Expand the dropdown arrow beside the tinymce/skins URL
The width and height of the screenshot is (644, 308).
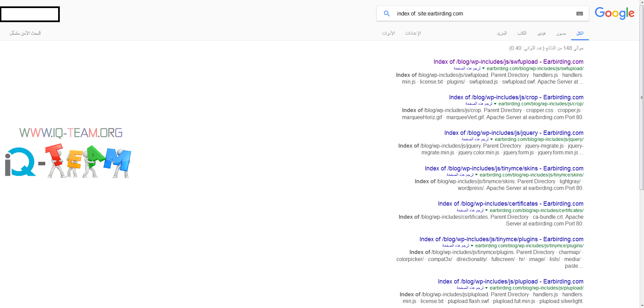click(476, 175)
